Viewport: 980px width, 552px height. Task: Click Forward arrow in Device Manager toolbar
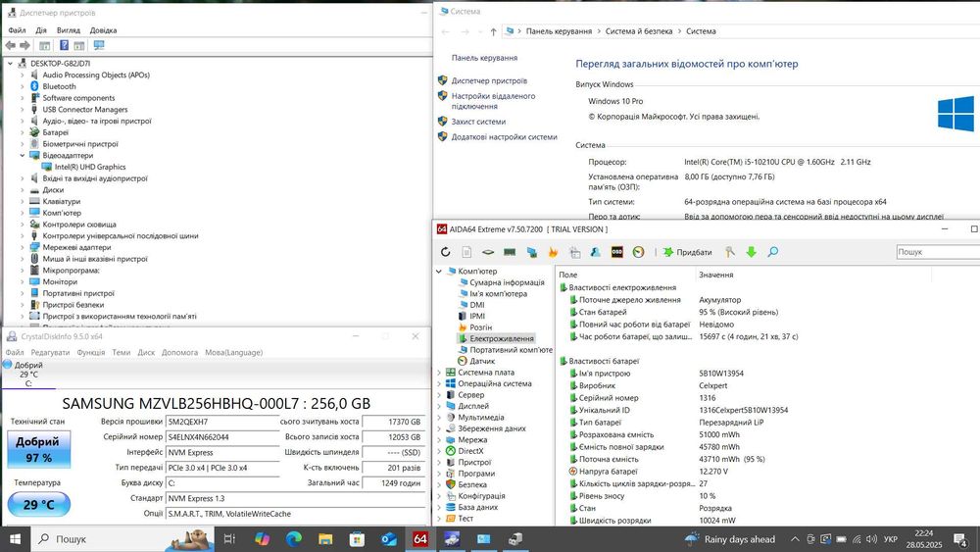point(25,46)
